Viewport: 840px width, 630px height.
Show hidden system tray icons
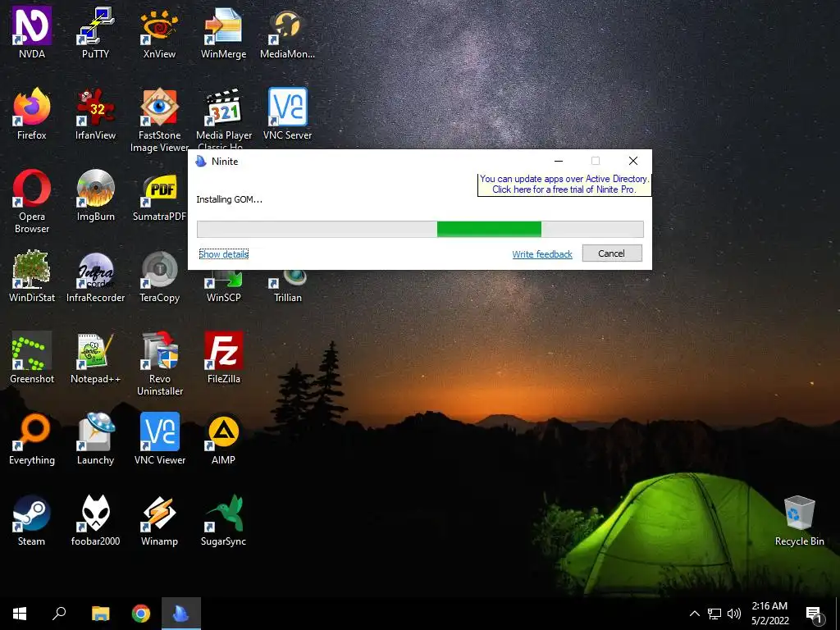click(694, 614)
